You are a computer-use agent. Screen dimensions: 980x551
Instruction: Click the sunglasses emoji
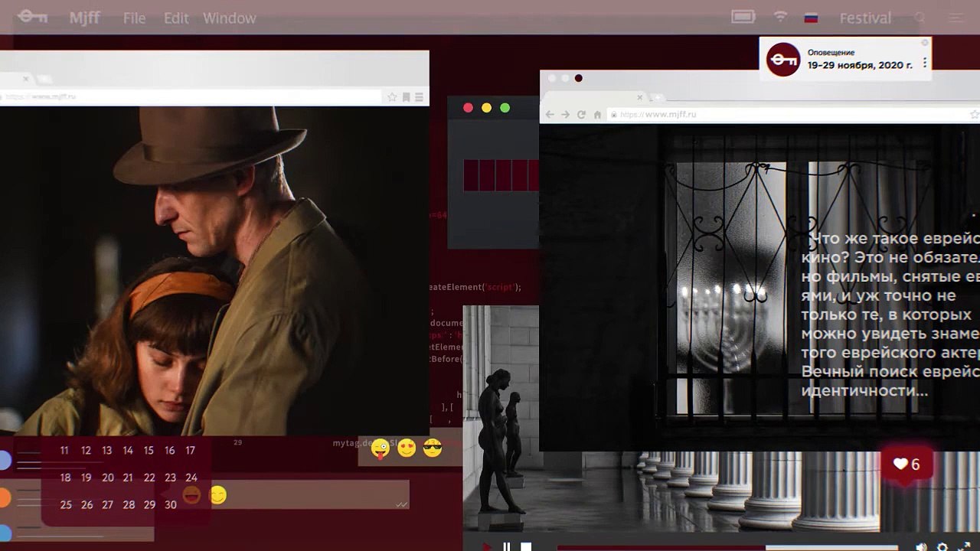click(x=433, y=448)
